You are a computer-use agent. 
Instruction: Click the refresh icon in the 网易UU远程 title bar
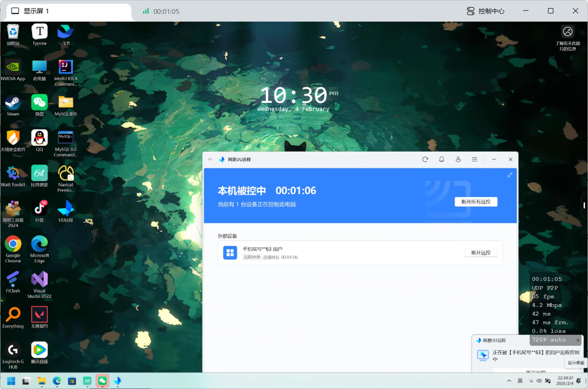coord(425,159)
